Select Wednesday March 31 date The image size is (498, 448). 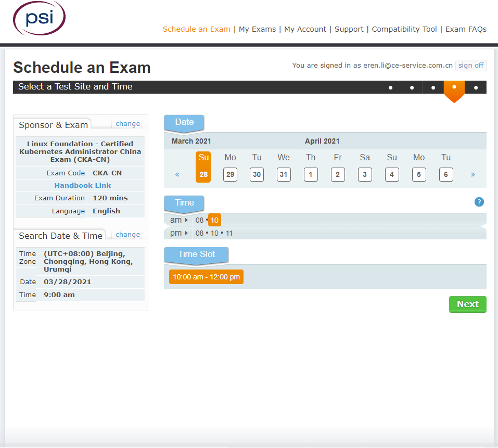click(x=284, y=174)
